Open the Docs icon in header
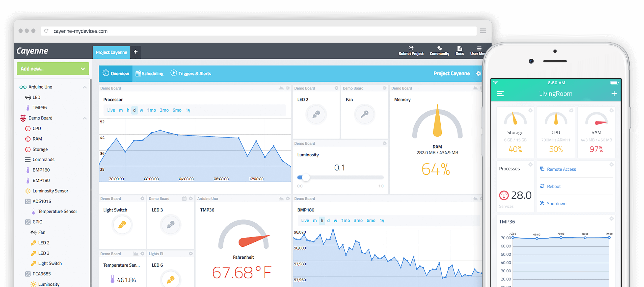This screenshot has height=287, width=644. (459, 48)
